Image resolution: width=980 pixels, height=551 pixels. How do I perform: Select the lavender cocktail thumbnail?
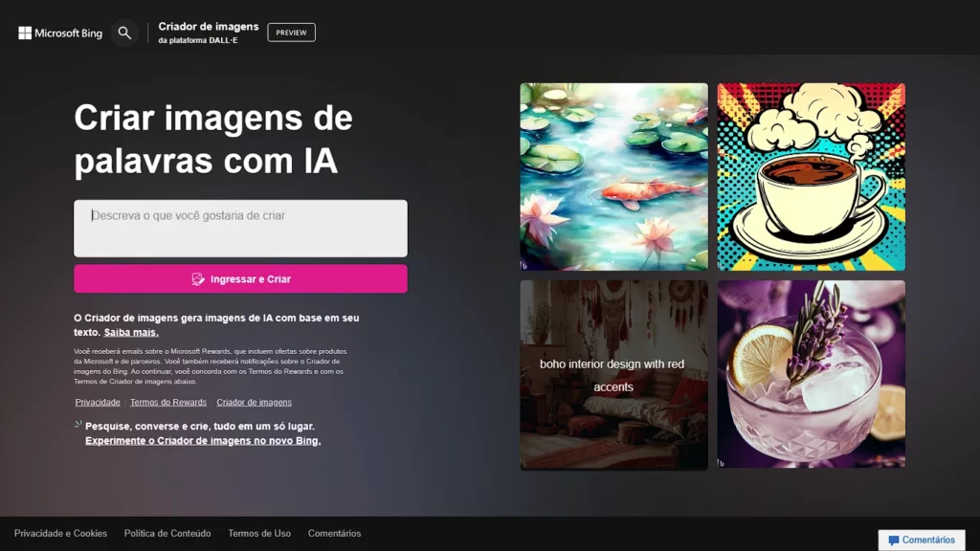[x=812, y=374]
